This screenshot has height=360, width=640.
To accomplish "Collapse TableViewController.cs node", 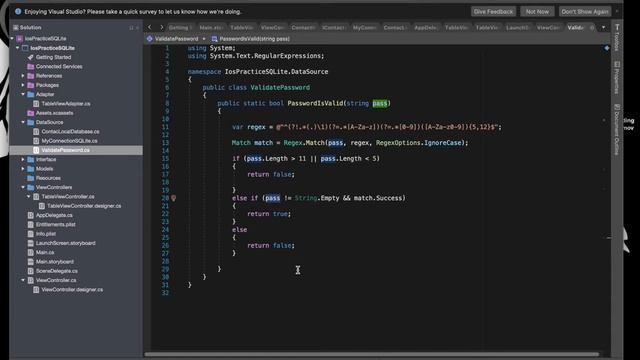I will click(x=29, y=196).
